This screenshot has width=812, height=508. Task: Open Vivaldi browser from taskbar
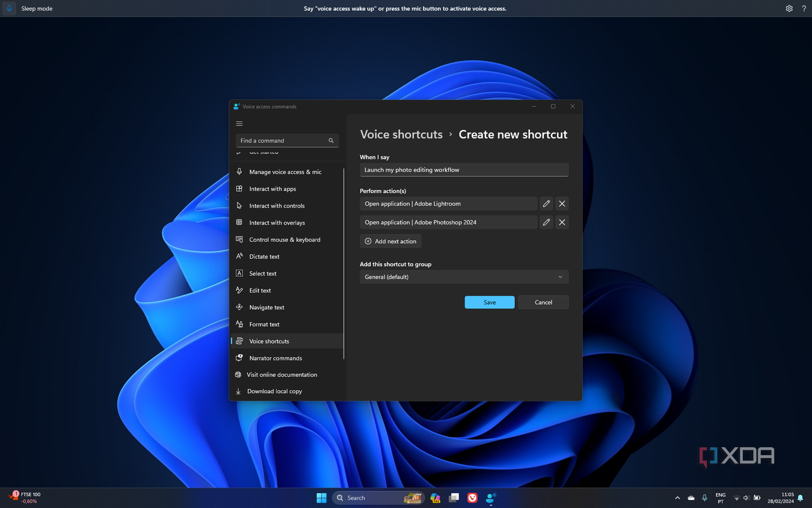[472, 498]
